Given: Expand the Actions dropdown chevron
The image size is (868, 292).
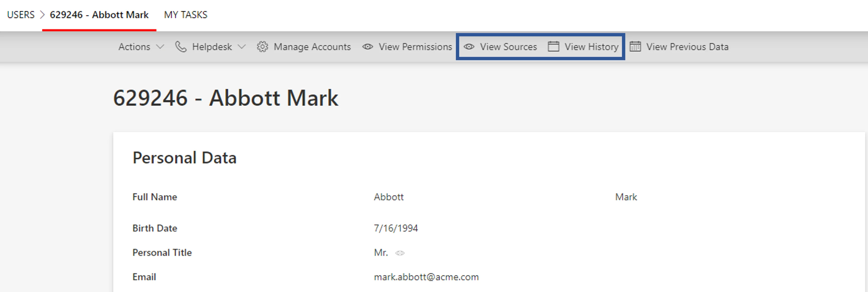Looking at the screenshot, I should [x=160, y=47].
